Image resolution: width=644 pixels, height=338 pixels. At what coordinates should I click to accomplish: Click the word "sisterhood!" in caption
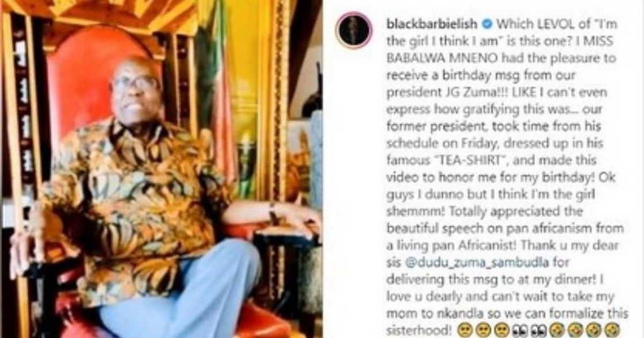[x=419, y=330]
